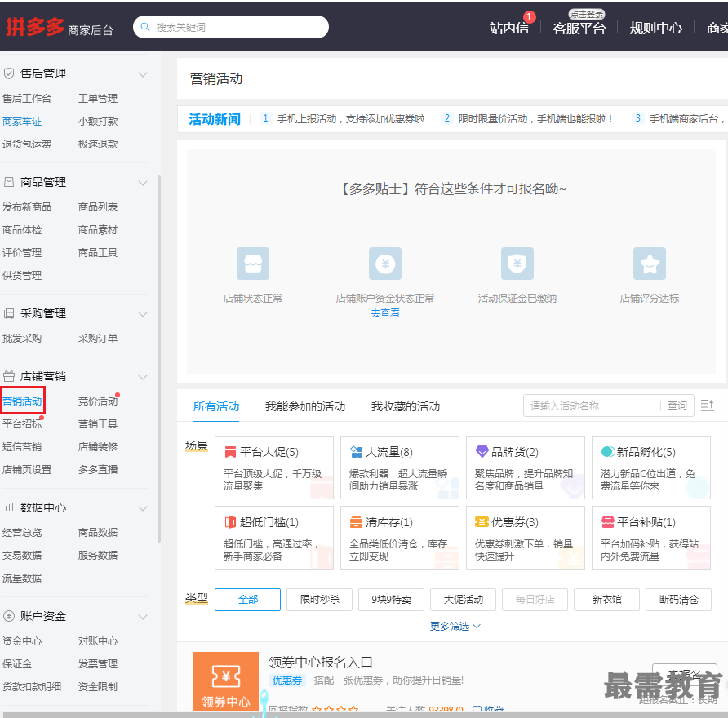Click the shop icon beside 店铺营销
728x718 pixels.
pos(9,376)
